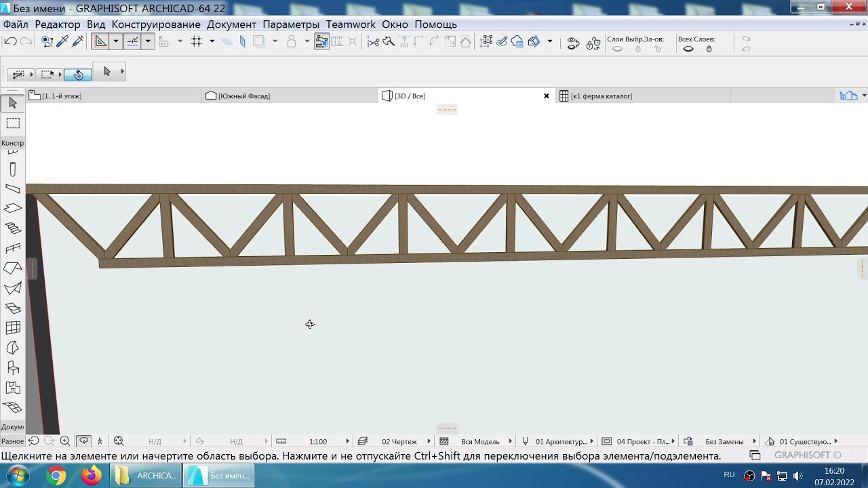Click 04 Проект - Пл... model view options
The image size is (868, 488).
[643, 441]
